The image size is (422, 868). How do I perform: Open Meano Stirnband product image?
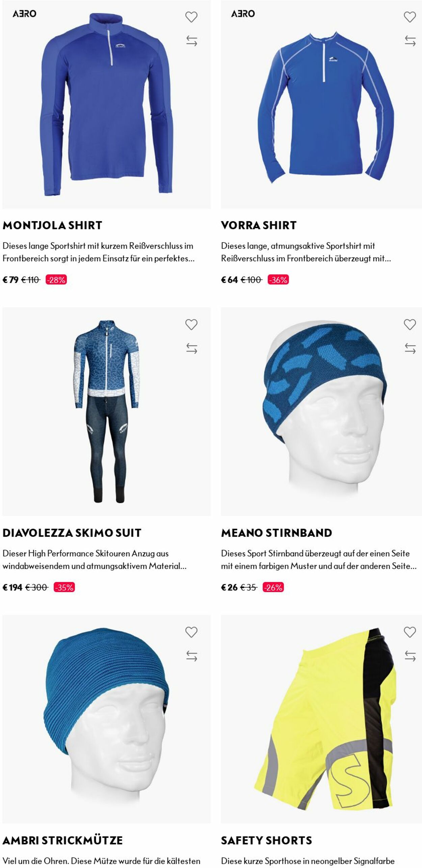(x=321, y=411)
